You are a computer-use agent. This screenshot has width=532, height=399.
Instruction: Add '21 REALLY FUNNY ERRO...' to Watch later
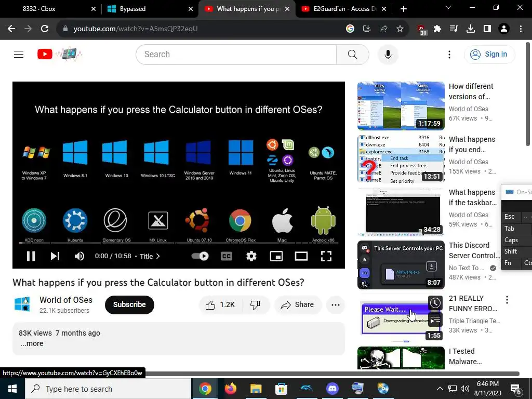(x=435, y=303)
